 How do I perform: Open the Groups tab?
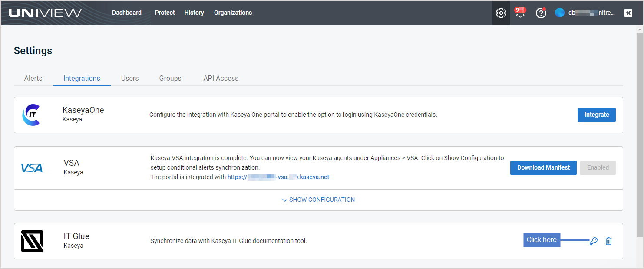pos(170,79)
